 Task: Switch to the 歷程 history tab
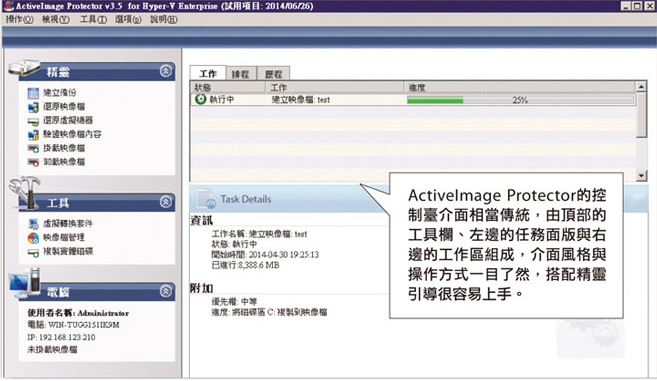click(274, 74)
